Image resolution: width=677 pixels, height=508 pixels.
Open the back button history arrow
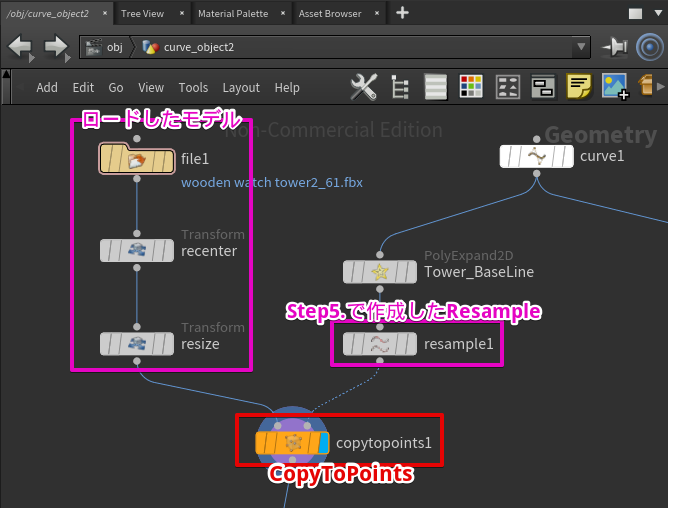(x=32, y=58)
